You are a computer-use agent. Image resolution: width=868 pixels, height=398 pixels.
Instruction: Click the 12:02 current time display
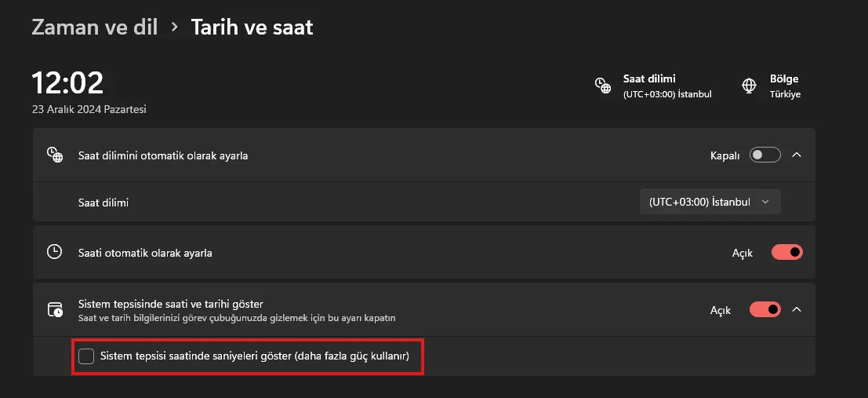click(x=67, y=82)
